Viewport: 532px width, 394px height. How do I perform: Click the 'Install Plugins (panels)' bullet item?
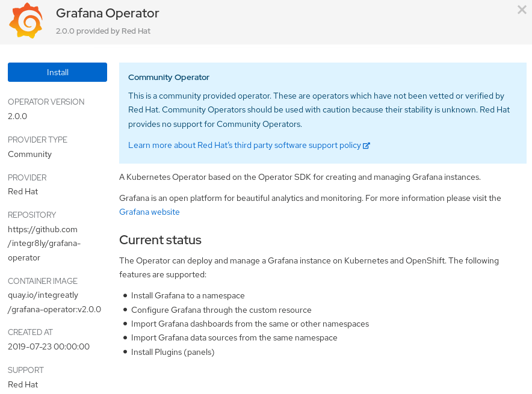(x=173, y=352)
